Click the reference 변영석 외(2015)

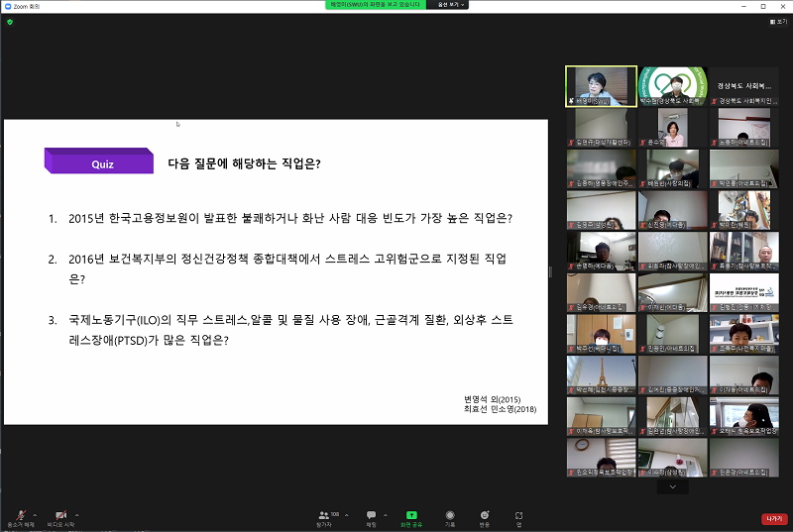point(492,399)
